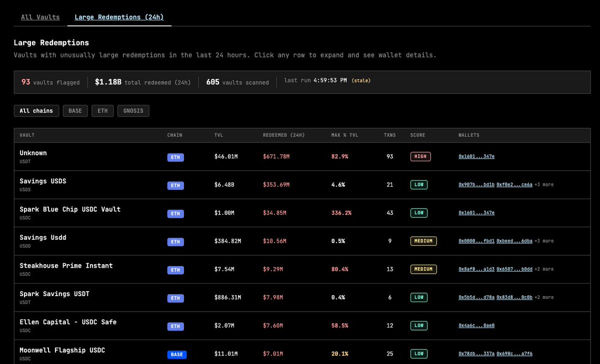Click the REDEEMED (24H) column header
The width and height of the screenshot is (600, 364).
[283, 135]
